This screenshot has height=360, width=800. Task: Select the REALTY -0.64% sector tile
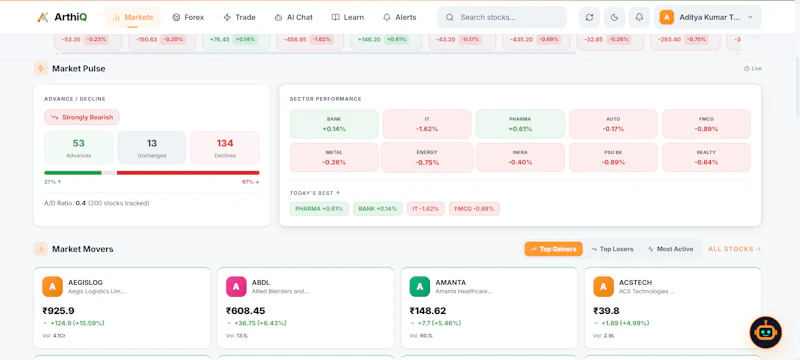[707, 157]
